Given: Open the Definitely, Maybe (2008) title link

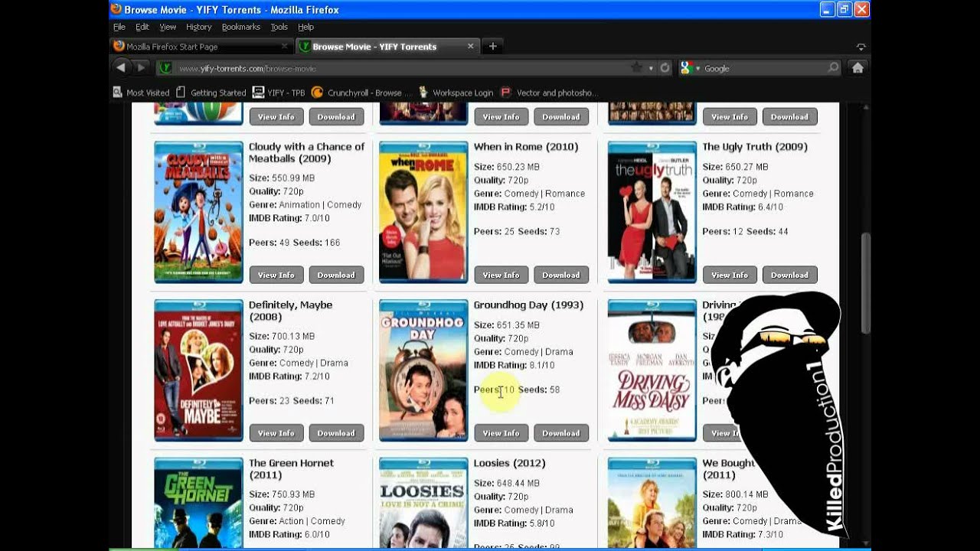Looking at the screenshot, I should tap(290, 311).
